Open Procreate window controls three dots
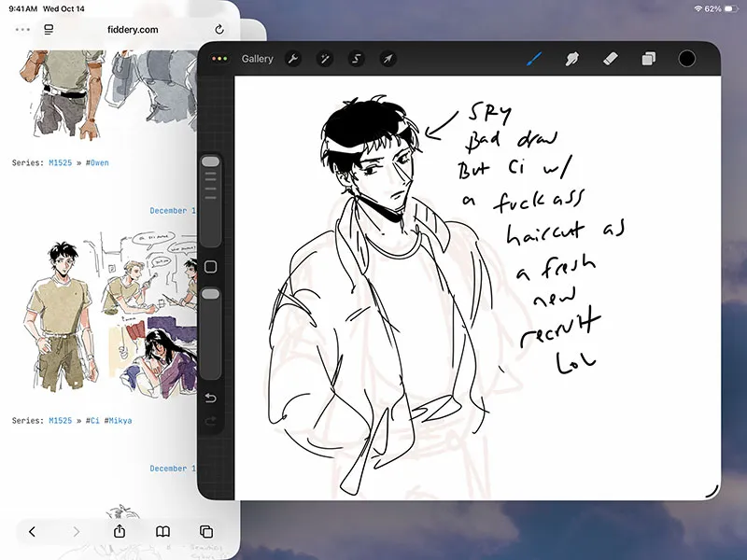The height and width of the screenshot is (560, 747). (x=219, y=59)
